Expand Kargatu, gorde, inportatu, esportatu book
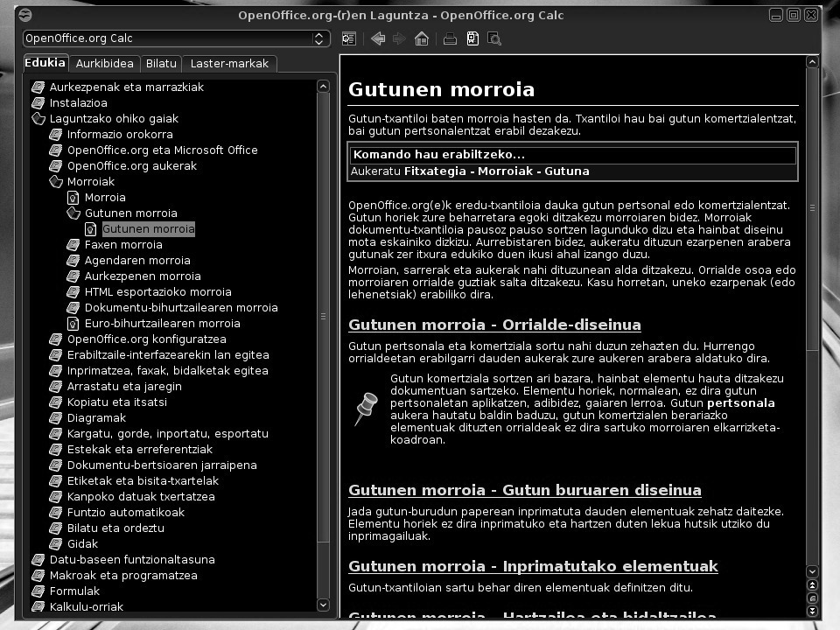Screen dimensions: 840x630 (x=158, y=434)
